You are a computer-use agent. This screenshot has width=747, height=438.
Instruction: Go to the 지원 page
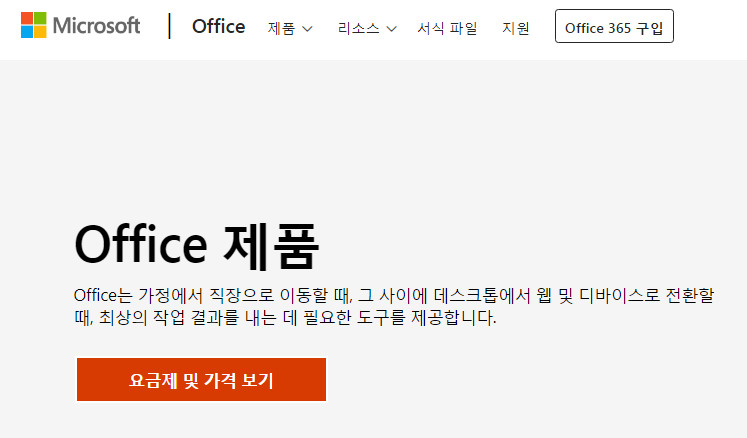(x=515, y=28)
